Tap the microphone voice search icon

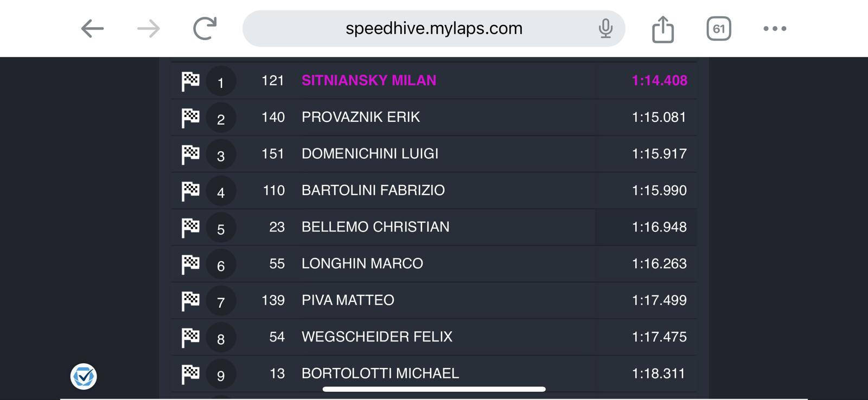(605, 28)
